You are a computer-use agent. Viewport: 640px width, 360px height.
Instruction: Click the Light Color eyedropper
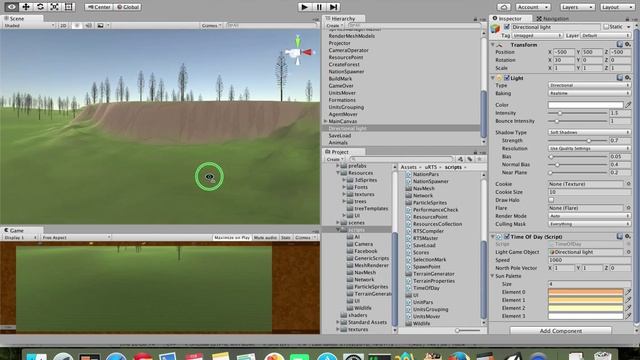point(628,105)
